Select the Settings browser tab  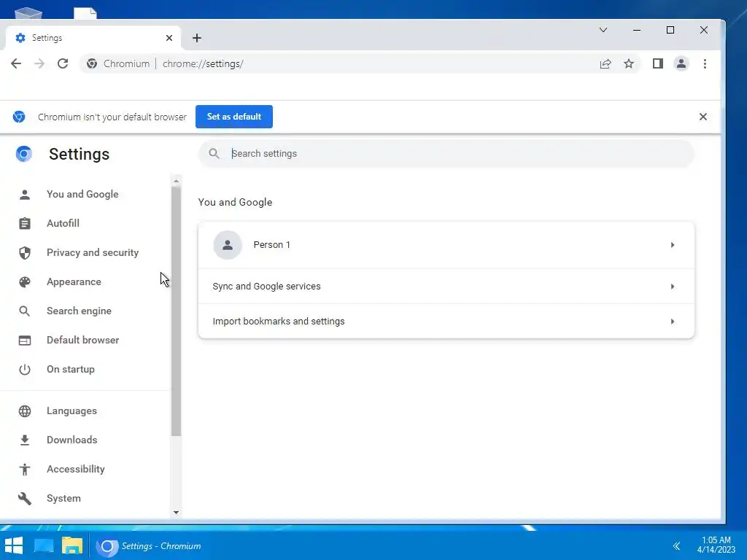click(93, 38)
